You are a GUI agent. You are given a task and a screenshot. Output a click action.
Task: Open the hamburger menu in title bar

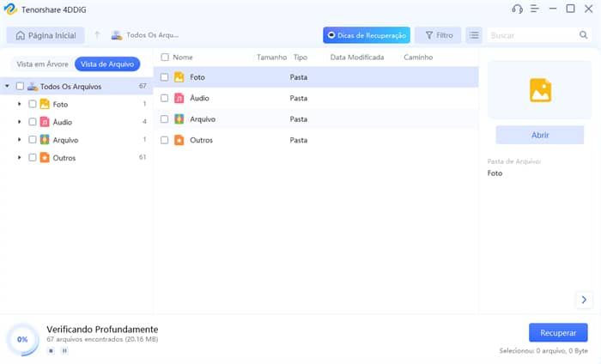click(x=534, y=9)
